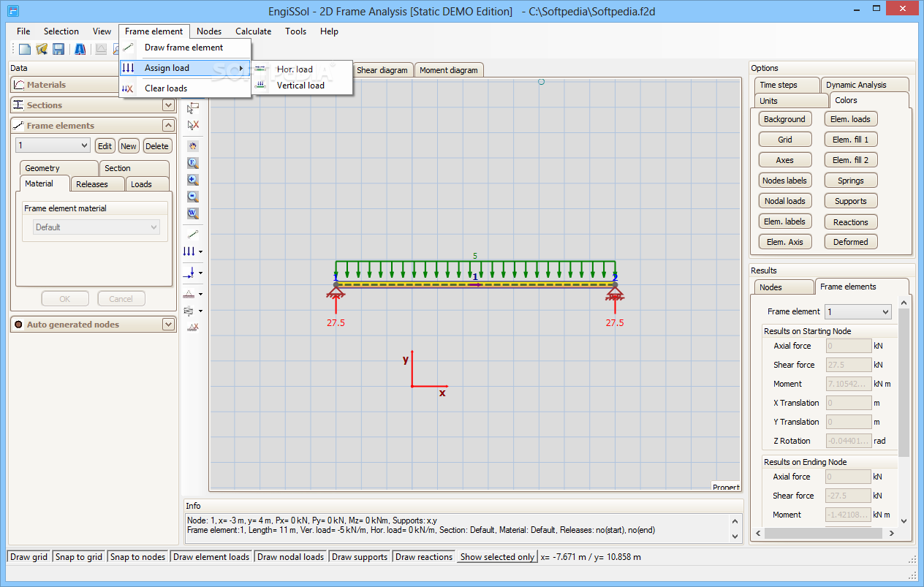Open the support tool dropdown arrow
The height and width of the screenshot is (587, 924).
pos(200,295)
